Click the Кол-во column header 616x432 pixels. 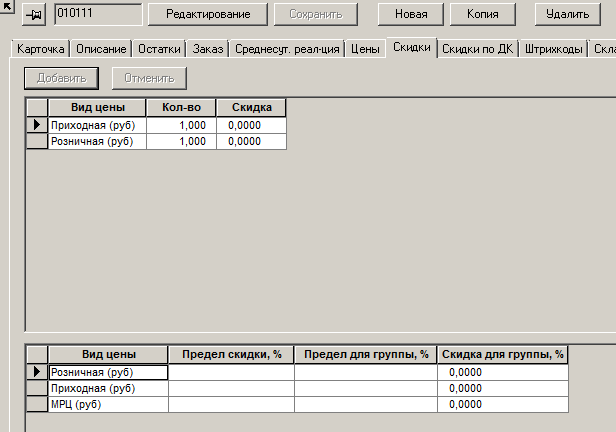pyautogui.click(x=181, y=108)
